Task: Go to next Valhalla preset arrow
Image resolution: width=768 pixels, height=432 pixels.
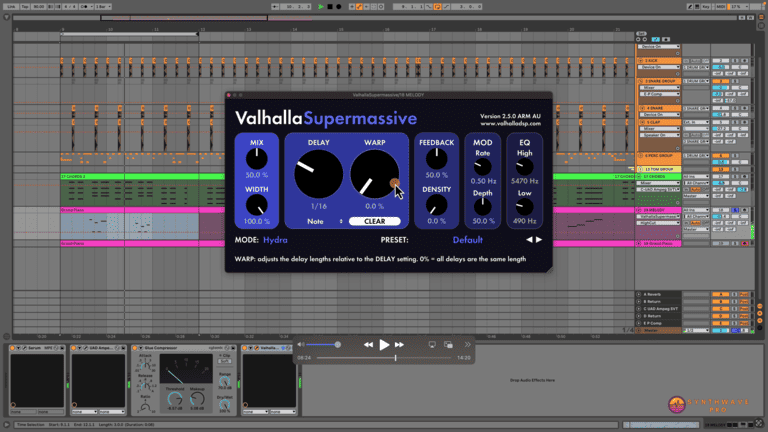Action: tap(539, 240)
